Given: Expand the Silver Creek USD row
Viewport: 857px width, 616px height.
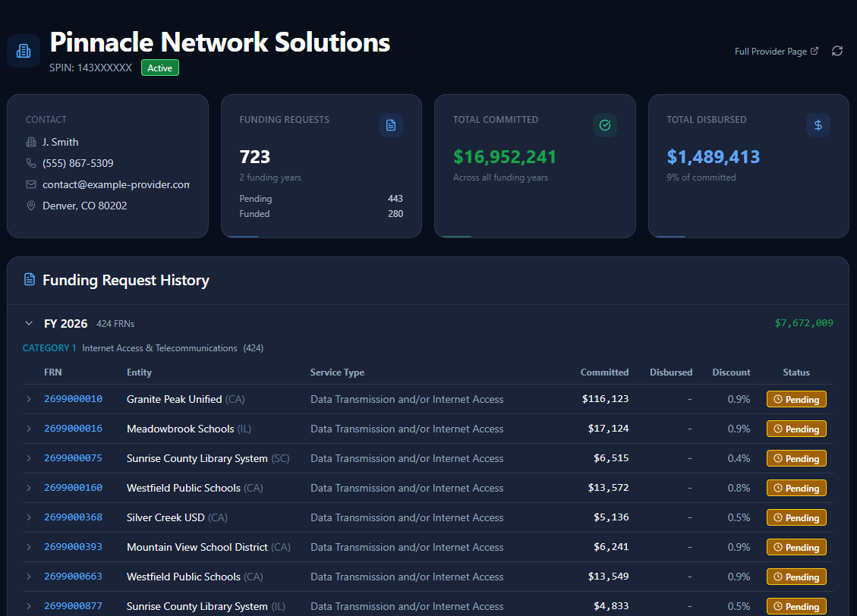Looking at the screenshot, I should (x=29, y=517).
